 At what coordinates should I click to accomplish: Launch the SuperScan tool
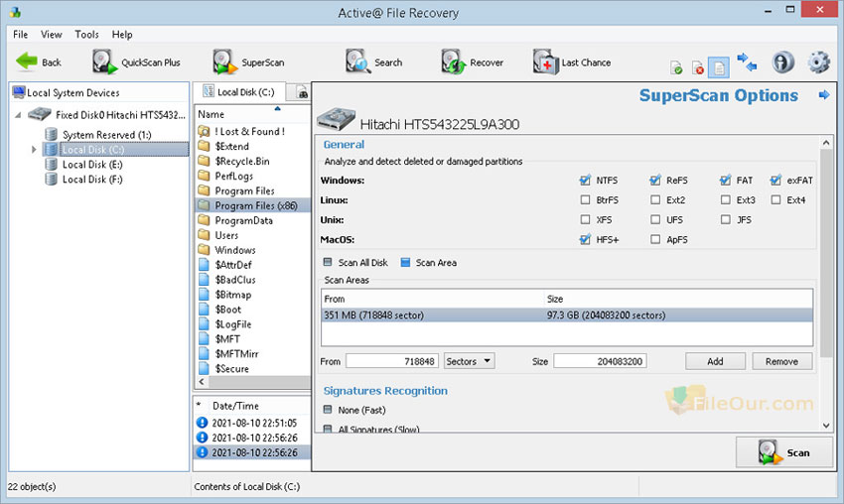[248, 63]
